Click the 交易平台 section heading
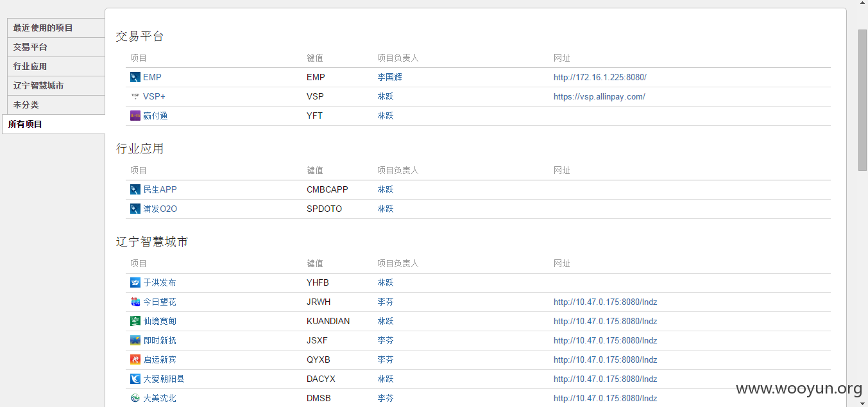The image size is (868, 407). point(140,37)
